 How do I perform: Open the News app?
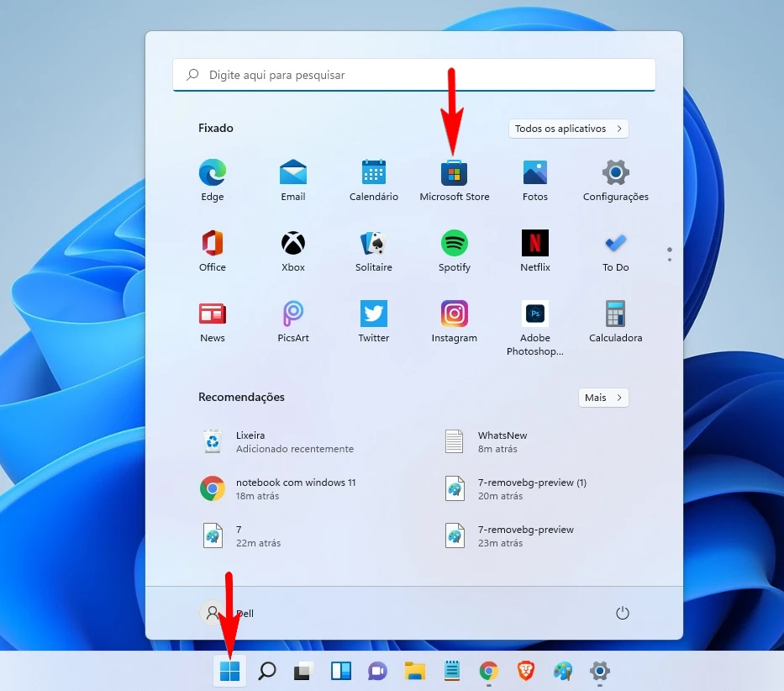click(x=213, y=321)
